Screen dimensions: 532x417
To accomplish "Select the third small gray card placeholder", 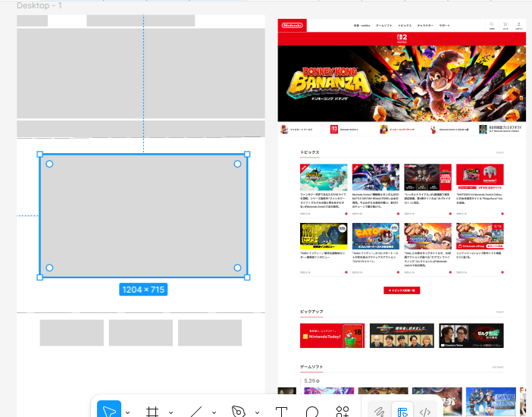I will pos(210,333).
